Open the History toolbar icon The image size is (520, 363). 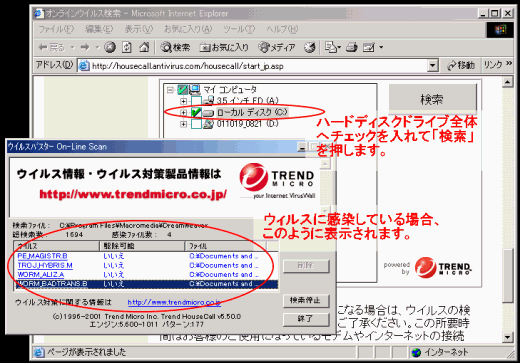pyautogui.click(x=309, y=47)
